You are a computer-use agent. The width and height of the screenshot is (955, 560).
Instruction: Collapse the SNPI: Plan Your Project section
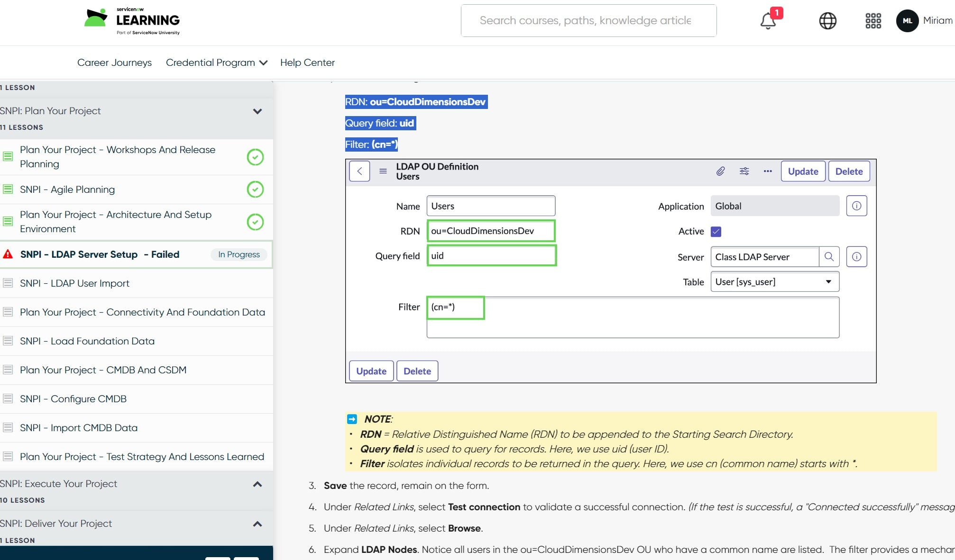click(257, 111)
